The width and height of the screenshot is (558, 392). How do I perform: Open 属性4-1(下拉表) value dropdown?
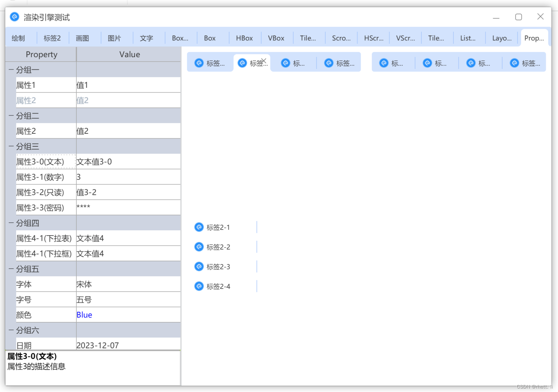[128, 238]
